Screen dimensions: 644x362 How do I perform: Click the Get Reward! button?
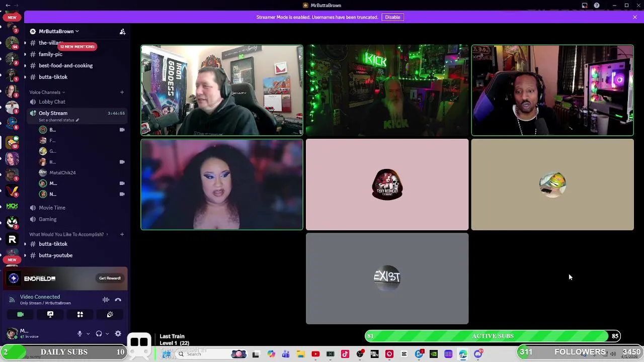click(110, 278)
